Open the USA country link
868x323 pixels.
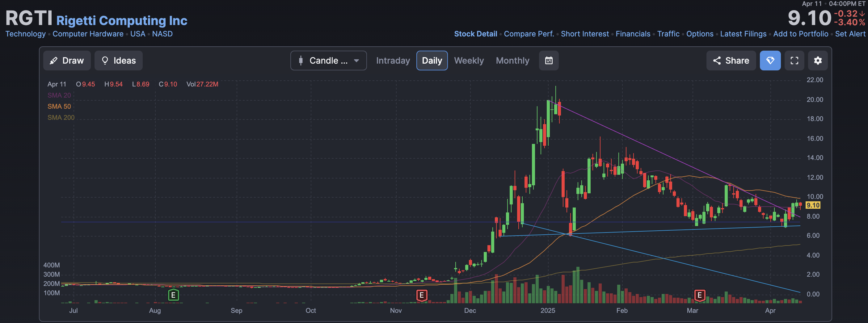coord(137,34)
